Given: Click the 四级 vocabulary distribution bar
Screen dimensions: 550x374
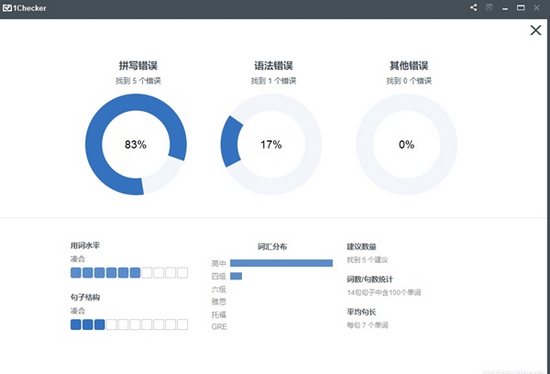Looking at the screenshot, I should [x=236, y=276].
